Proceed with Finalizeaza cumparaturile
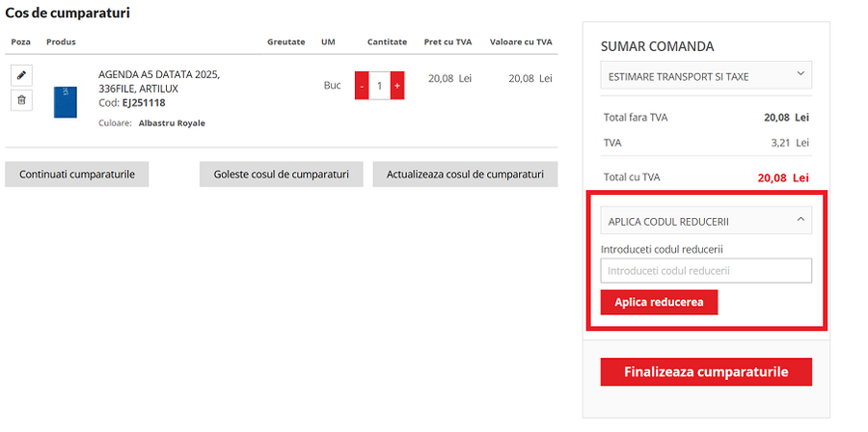Image resolution: width=868 pixels, height=432 pixels. (x=706, y=372)
